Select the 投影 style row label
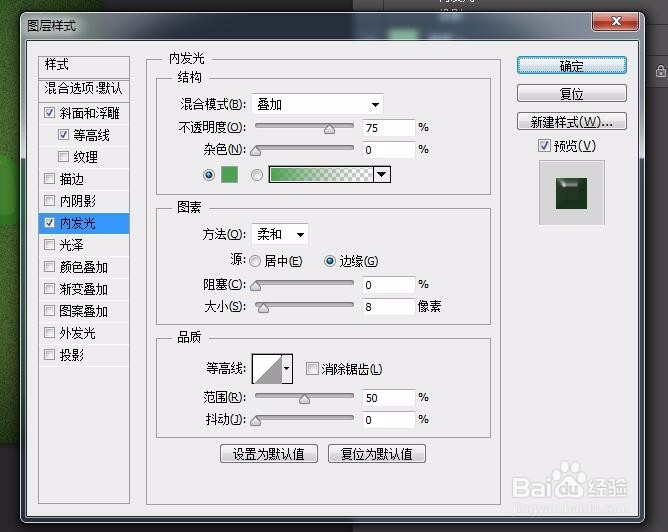This screenshot has width=668, height=532. point(72,355)
